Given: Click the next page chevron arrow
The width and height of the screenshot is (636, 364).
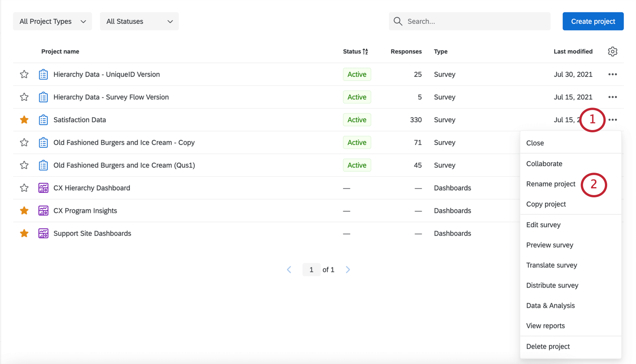Looking at the screenshot, I should pos(348,269).
